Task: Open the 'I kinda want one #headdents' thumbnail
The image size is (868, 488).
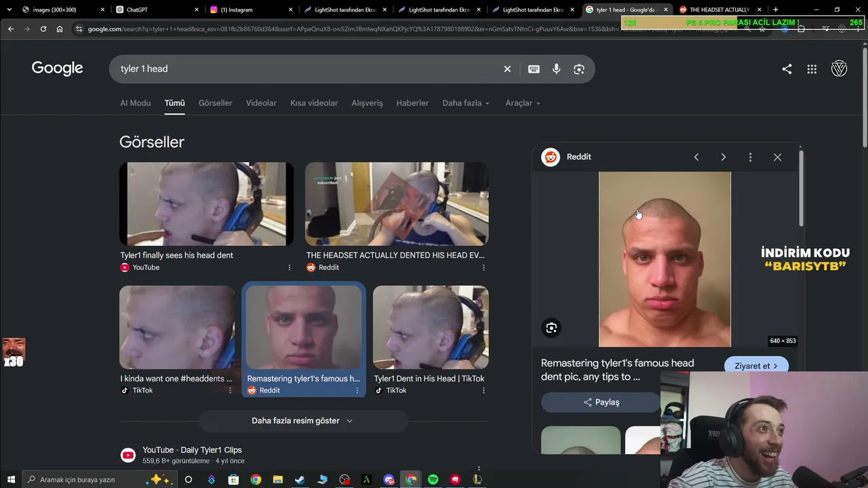Action: pyautogui.click(x=177, y=327)
